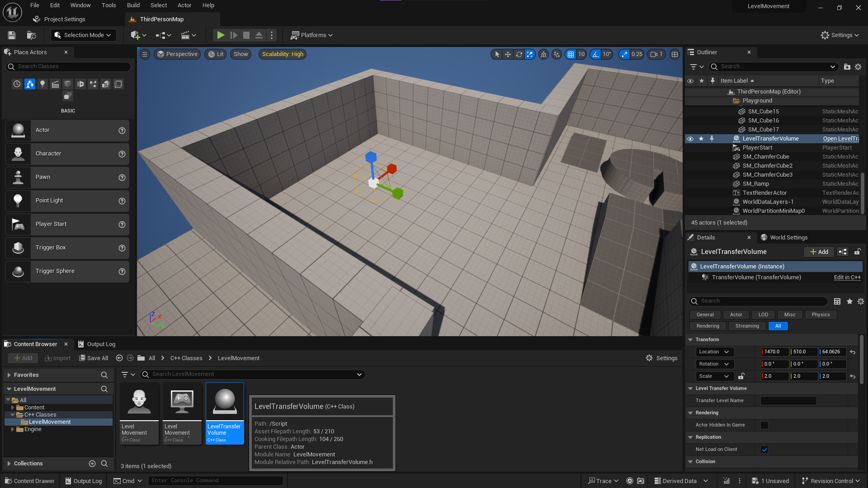Viewport: 868px width, 488px height.
Task: Click the Scalability: High button
Action: [x=283, y=54]
